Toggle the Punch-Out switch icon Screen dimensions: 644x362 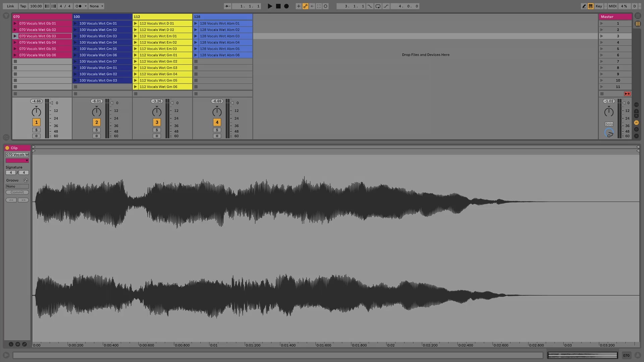pos(386,6)
